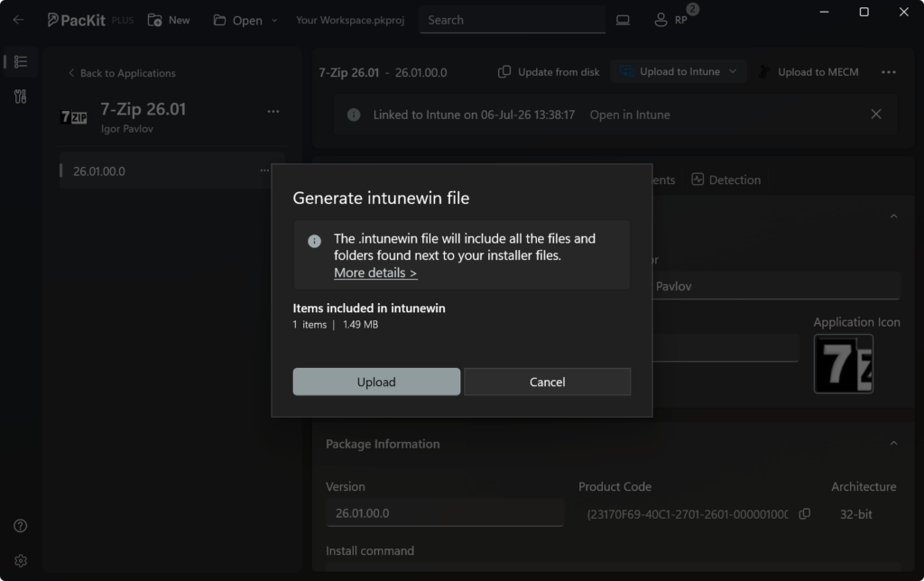Open the tools sidebar icon
Image resolution: width=924 pixels, height=581 pixels.
(21, 97)
